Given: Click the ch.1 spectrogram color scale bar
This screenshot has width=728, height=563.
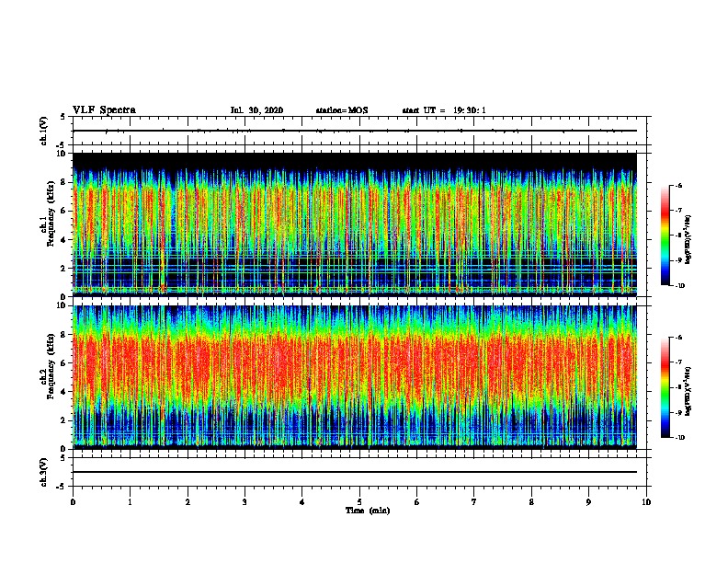Looking at the screenshot, I should (x=665, y=236).
